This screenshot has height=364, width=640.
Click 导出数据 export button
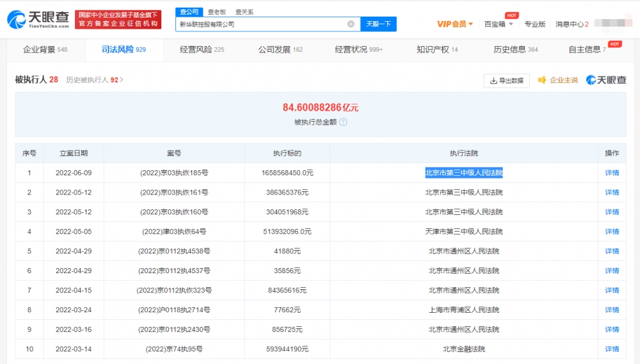(x=506, y=81)
